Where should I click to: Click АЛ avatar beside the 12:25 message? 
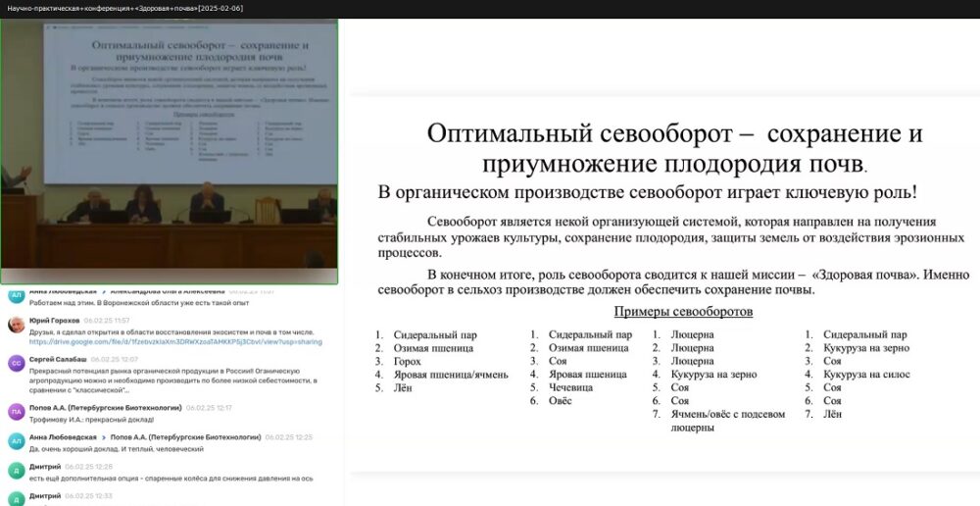[16, 441]
